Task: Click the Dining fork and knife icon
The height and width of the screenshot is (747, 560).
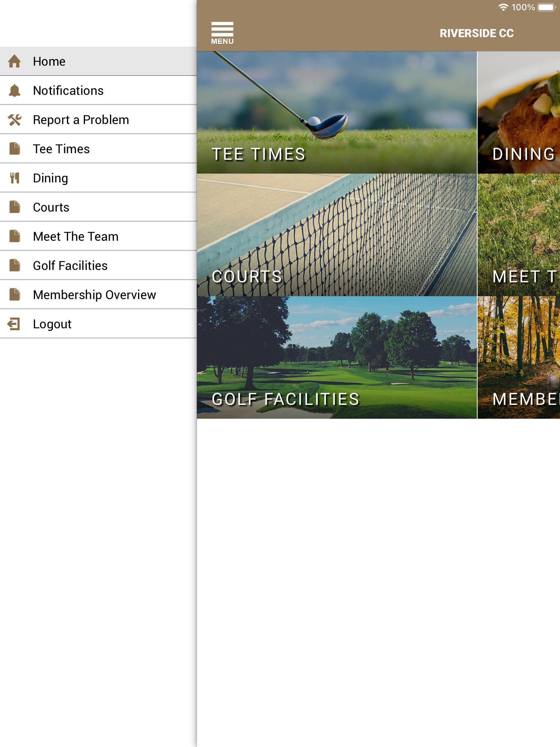Action: coord(15,178)
